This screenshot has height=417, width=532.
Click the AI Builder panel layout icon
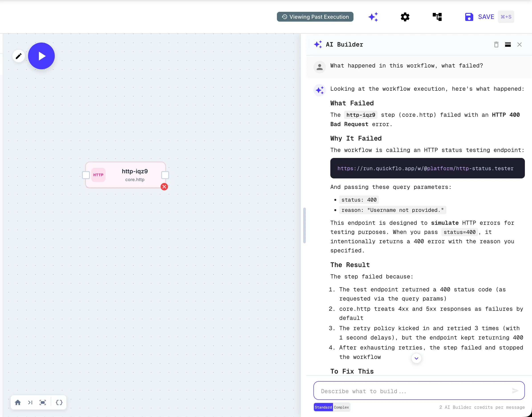coord(508,44)
